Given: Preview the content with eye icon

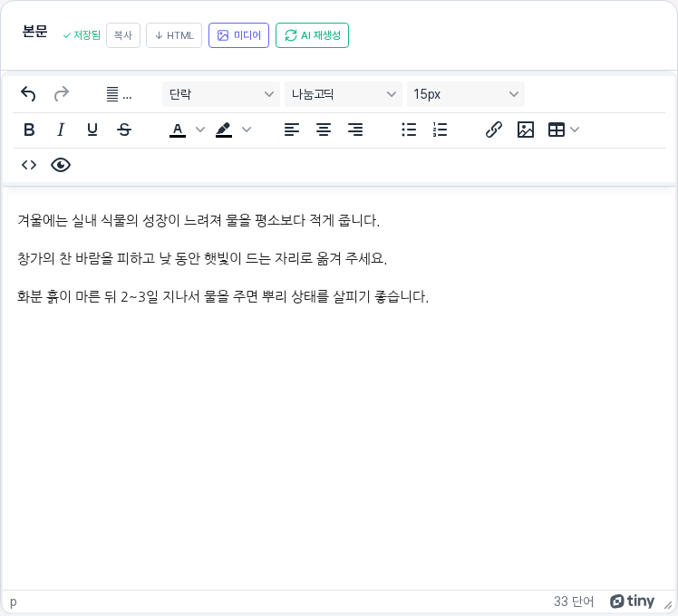Looking at the screenshot, I should 61,165.
